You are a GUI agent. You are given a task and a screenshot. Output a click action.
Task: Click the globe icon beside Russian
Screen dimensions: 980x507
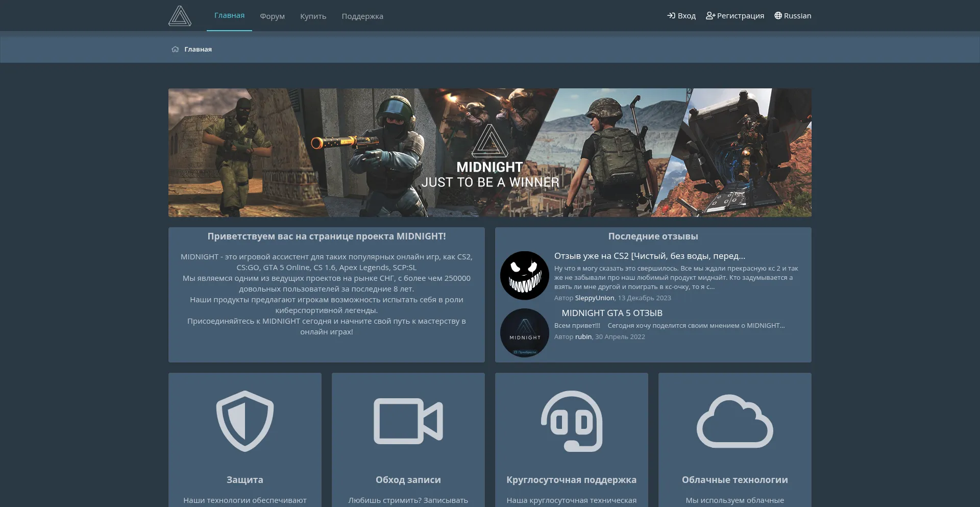coord(778,16)
